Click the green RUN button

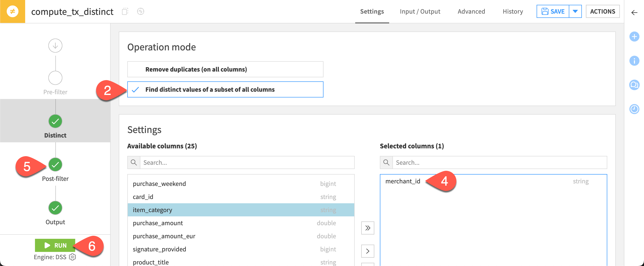pos(55,245)
